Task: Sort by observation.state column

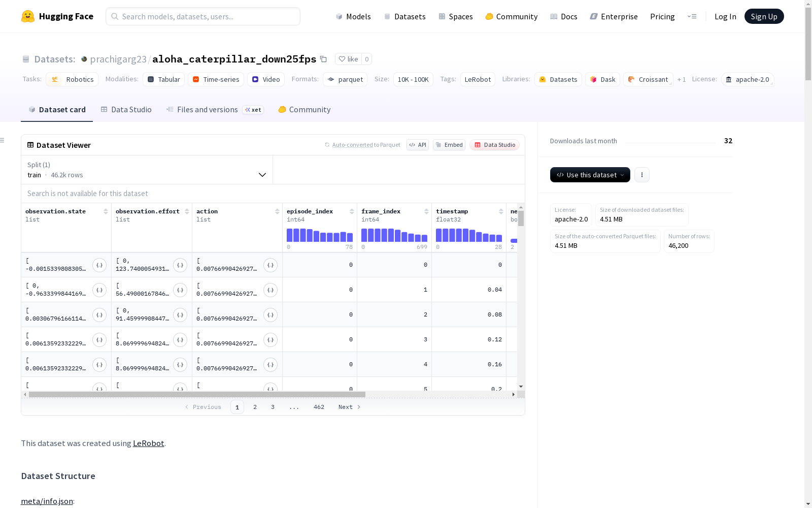Action: click(106, 211)
